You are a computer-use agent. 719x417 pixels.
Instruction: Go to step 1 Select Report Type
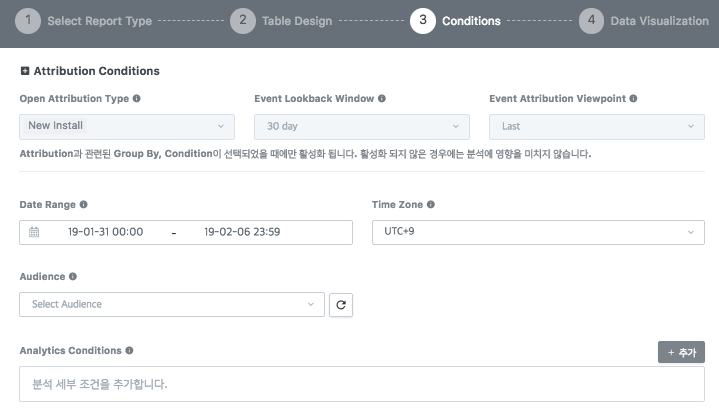(83, 21)
